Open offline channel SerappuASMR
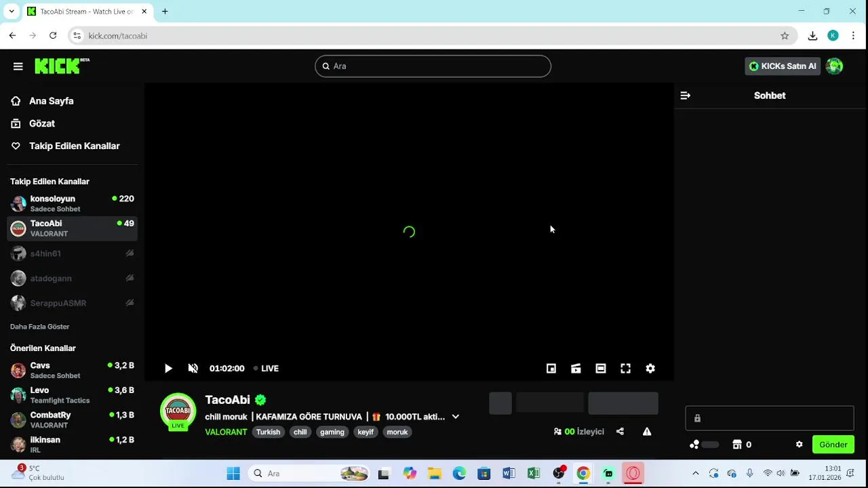 [72, 303]
